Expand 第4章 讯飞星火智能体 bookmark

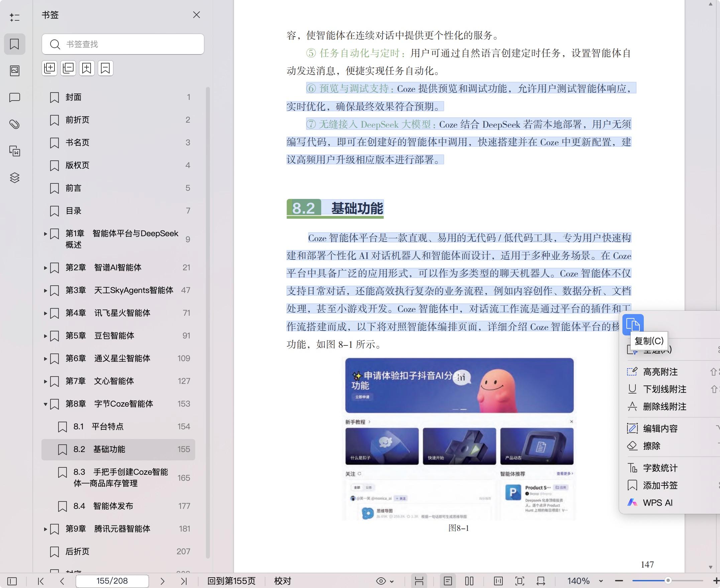(45, 313)
